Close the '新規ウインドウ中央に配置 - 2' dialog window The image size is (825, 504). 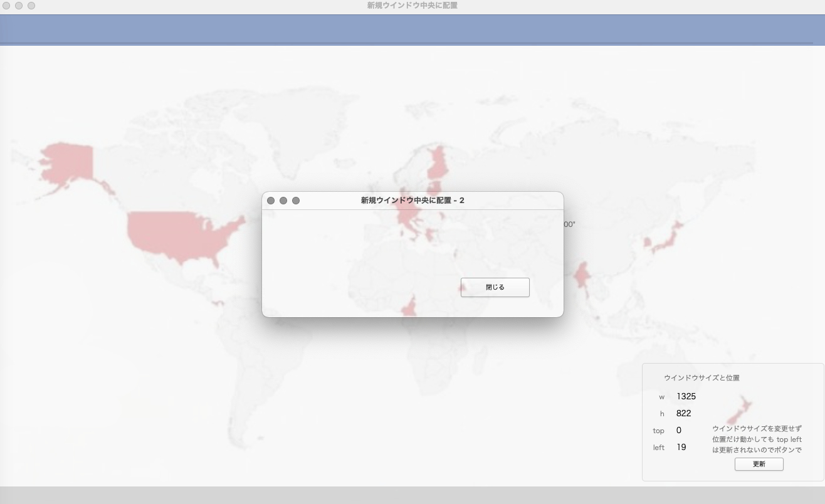[x=271, y=201]
